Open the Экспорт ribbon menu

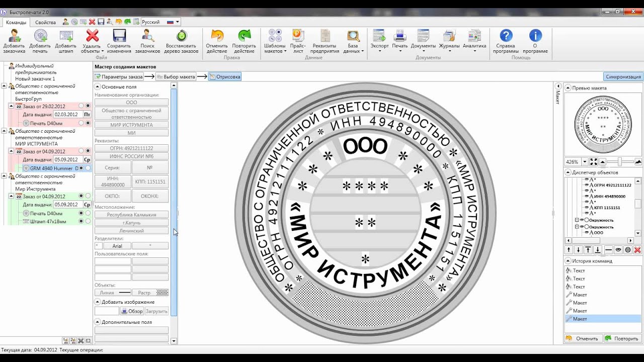[379, 42]
